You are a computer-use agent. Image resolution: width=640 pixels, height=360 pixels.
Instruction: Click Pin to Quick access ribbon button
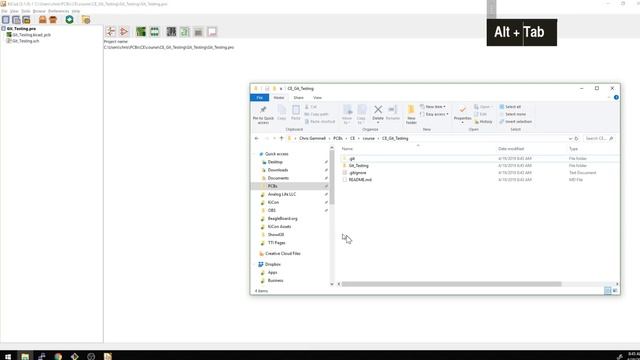click(263, 114)
